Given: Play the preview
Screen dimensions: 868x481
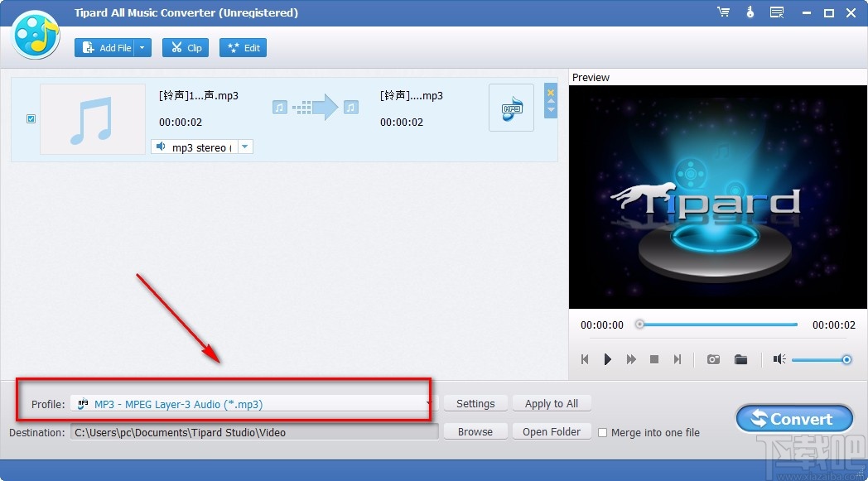Looking at the screenshot, I should [608, 360].
